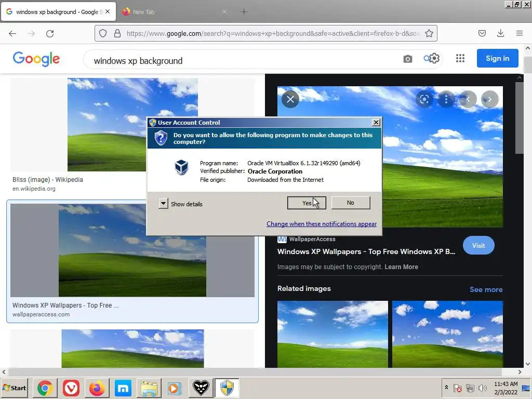The width and height of the screenshot is (532, 399).
Task: Launch Vivaldi from the taskbar
Action: 71,388
